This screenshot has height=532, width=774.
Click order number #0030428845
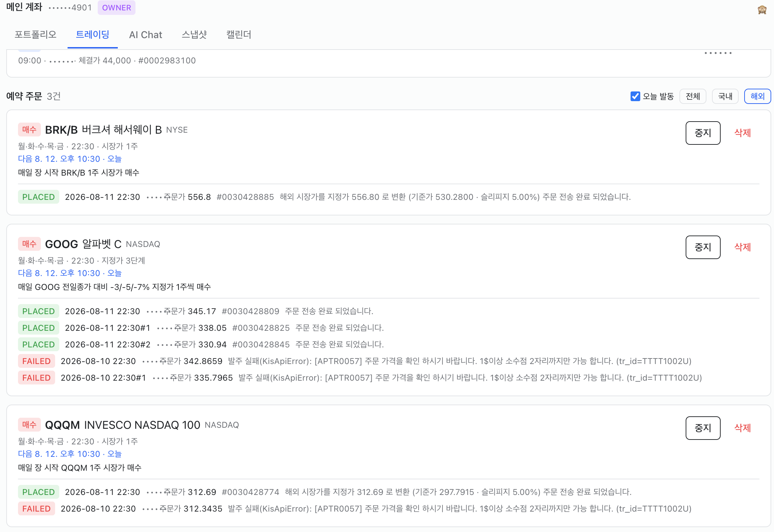click(261, 345)
